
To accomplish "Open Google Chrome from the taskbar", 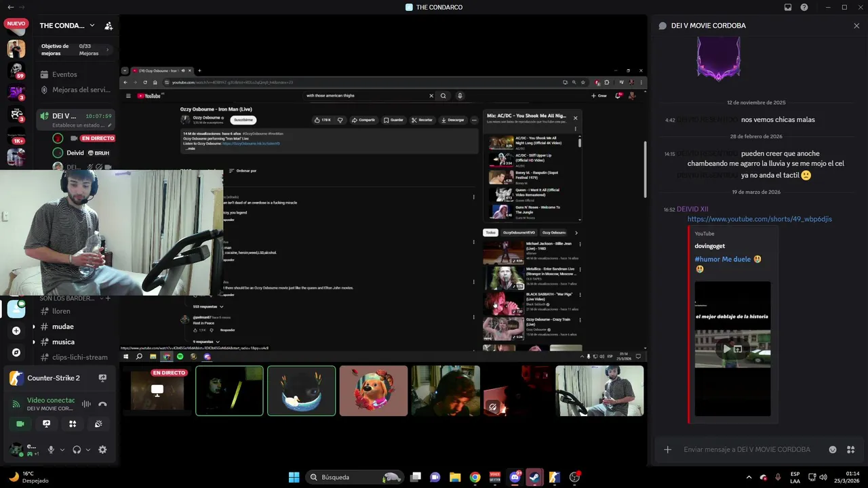I will [475, 477].
